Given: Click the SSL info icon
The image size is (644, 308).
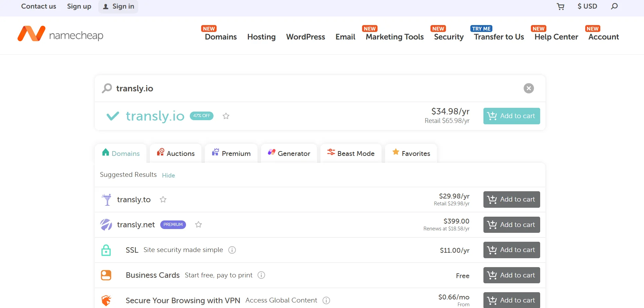Looking at the screenshot, I should pos(232,250).
